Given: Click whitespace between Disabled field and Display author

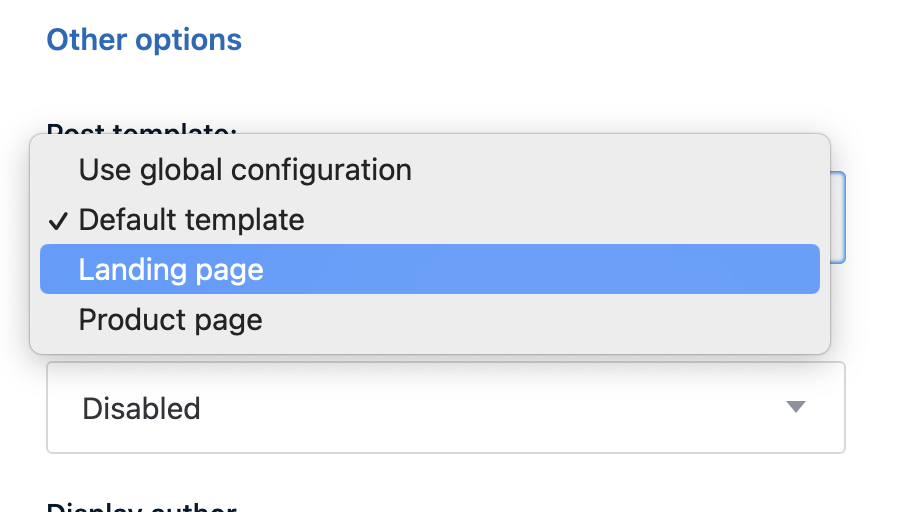Looking at the screenshot, I should [x=445, y=475].
